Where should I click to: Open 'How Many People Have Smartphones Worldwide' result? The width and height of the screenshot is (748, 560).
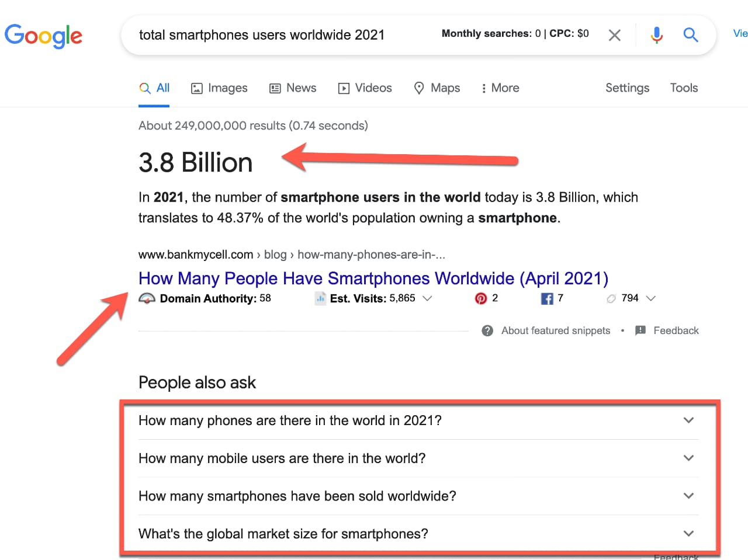(373, 279)
